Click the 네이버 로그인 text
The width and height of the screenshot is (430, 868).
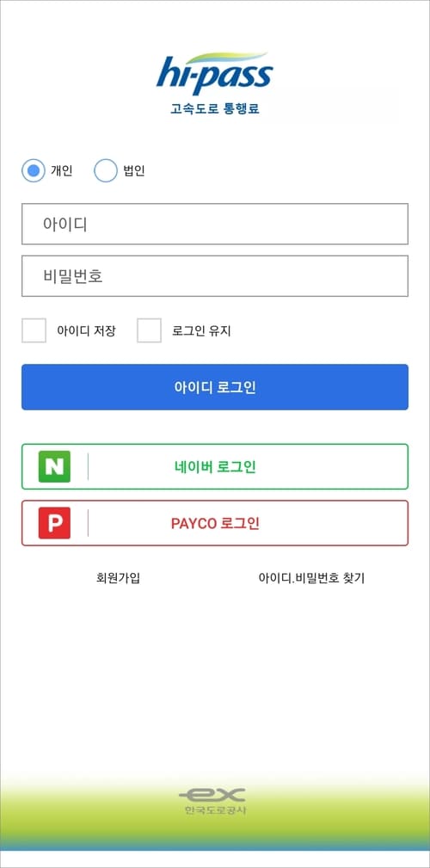tap(215, 467)
